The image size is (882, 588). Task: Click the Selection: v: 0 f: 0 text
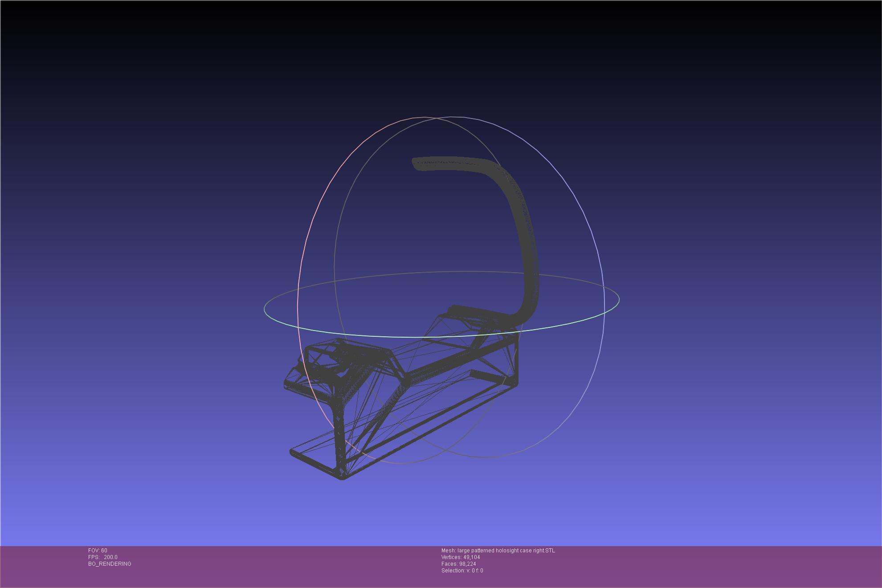[462, 571]
